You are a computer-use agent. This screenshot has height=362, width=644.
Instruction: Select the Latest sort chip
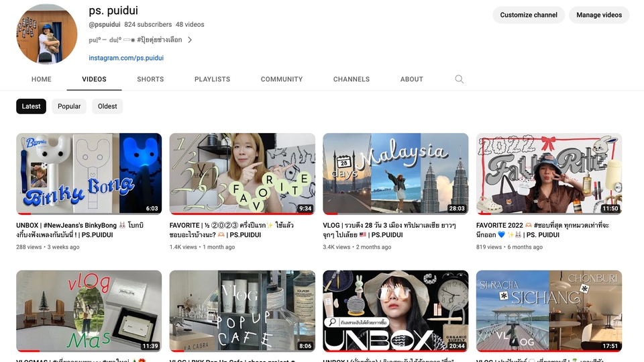(32, 106)
